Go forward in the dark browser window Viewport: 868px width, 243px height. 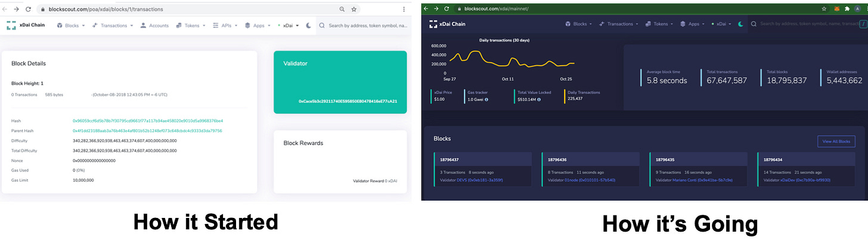click(x=436, y=9)
